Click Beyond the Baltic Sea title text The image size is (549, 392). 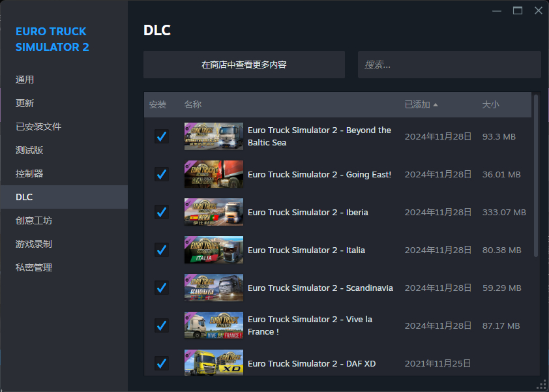pyautogui.click(x=319, y=136)
